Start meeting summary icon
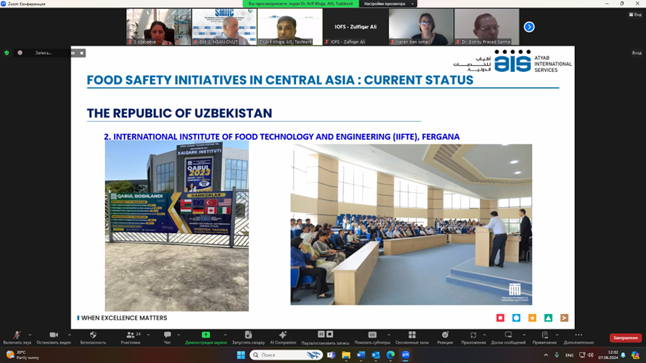This screenshot has height=363, width=646. click(x=248, y=335)
